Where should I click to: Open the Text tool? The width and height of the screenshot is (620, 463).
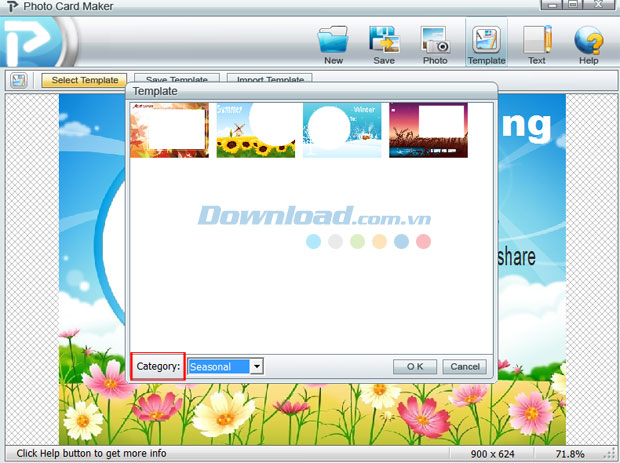point(537,42)
